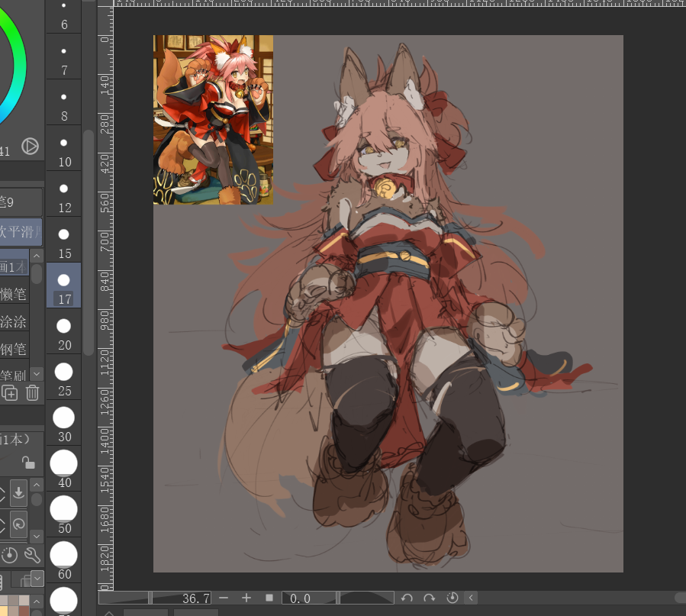Select brush size 10 preset
Screen dimensions: 686x616
64,149
